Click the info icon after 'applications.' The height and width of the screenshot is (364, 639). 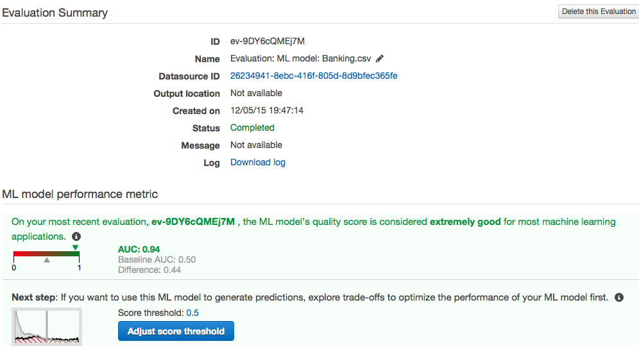click(x=76, y=236)
